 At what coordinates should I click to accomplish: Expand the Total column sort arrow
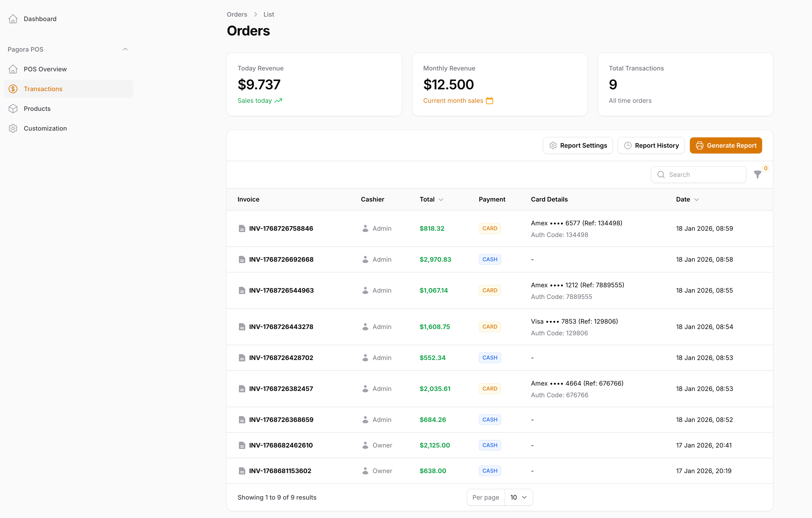tap(442, 199)
